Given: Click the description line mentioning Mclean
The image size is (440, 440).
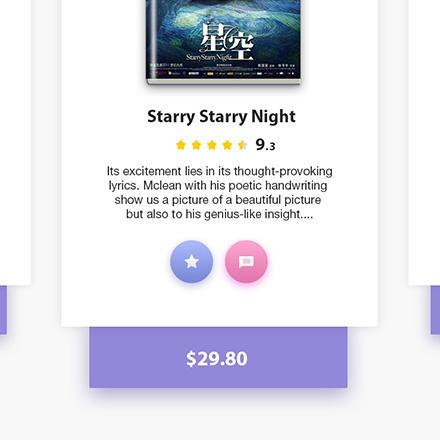Looking at the screenshot, I should pyautogui.click(x=218, y=185).
